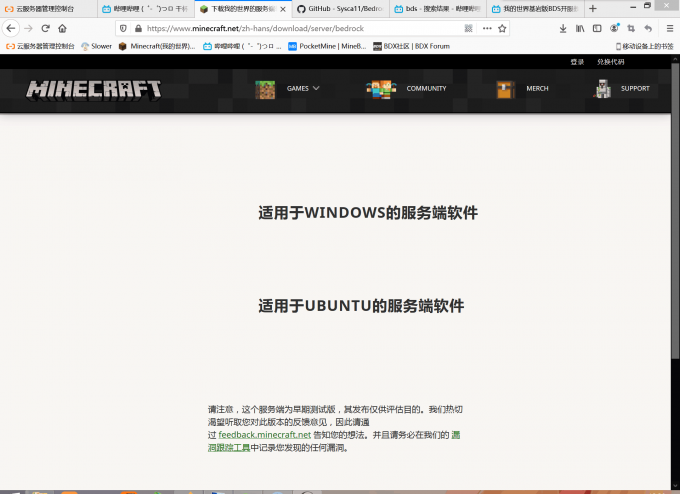The height and width of the screenshot is (494, 680).
Task: Open the Firefox hamburger menu
Action: coord(670,29)
